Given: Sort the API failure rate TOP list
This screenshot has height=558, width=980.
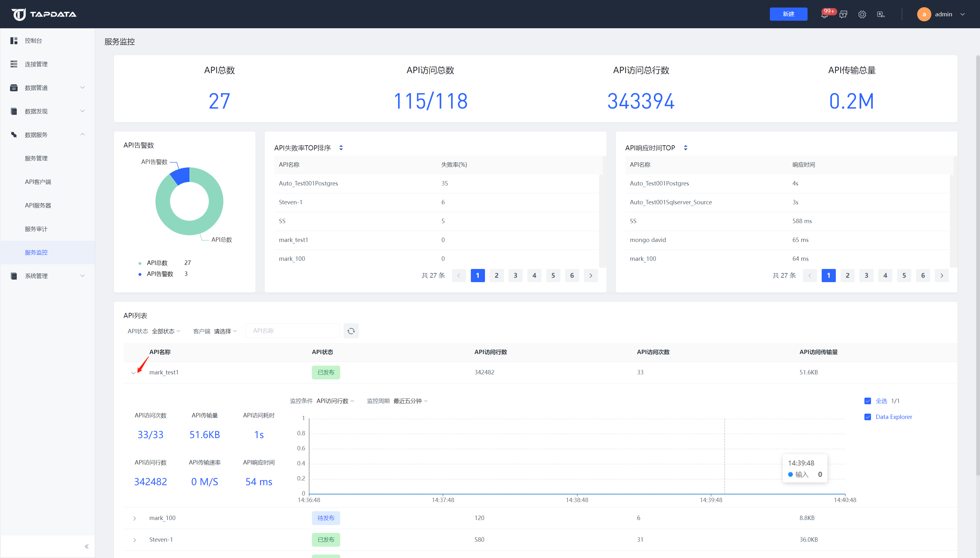Looking at the screenshot, I should point(341,148).
